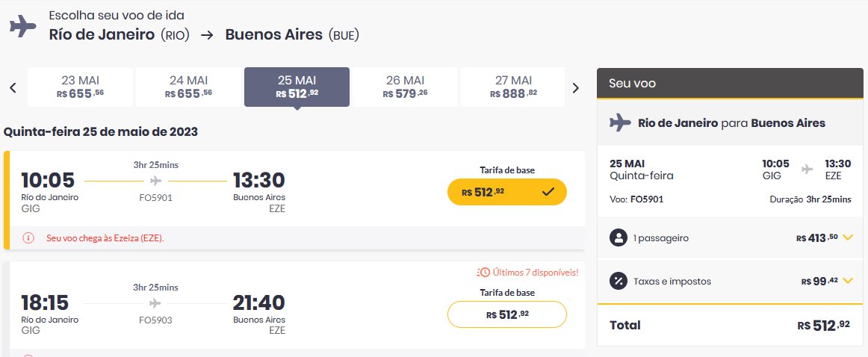This screenshot has width=868, height=357.
Task: Switch to the 27 MAI date
Action: [513, 87]
